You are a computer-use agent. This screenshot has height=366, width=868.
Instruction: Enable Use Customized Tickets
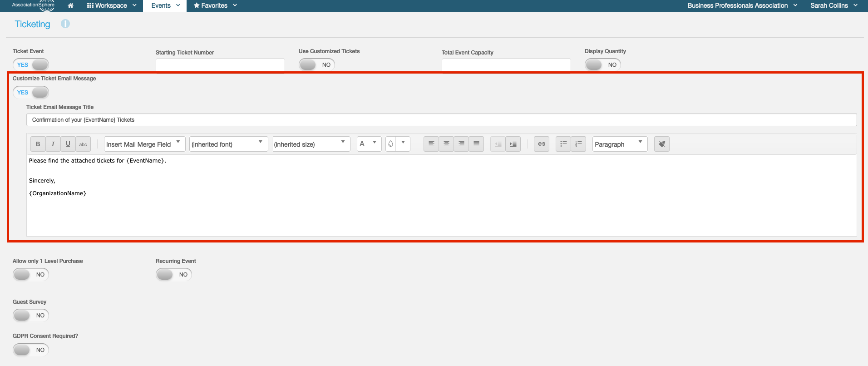point(317,64)
